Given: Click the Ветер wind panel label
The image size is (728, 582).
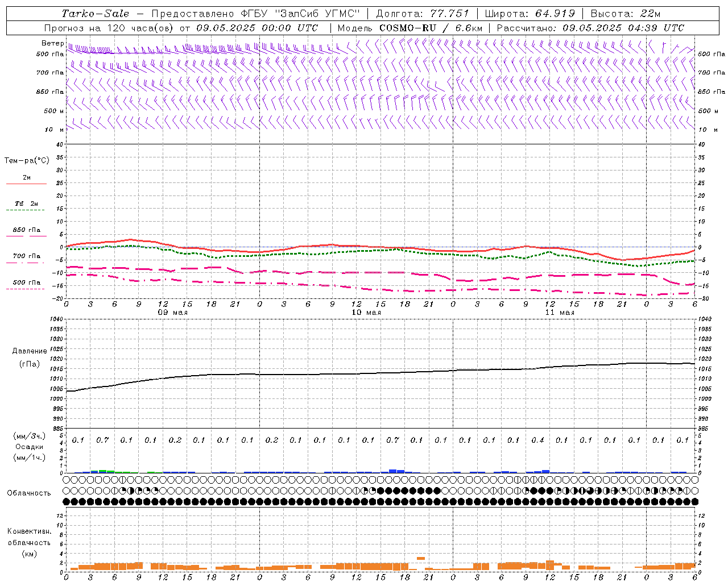Looking at the screenshot, I should click(52, 43).
